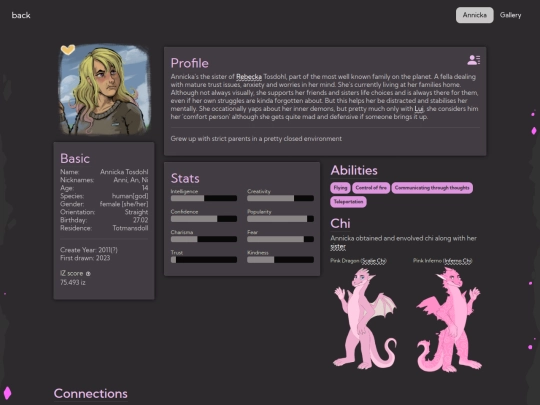This screenshot has width=540, height=405.
Task: Click the Creativity stat bar
Action: point(280,198)
